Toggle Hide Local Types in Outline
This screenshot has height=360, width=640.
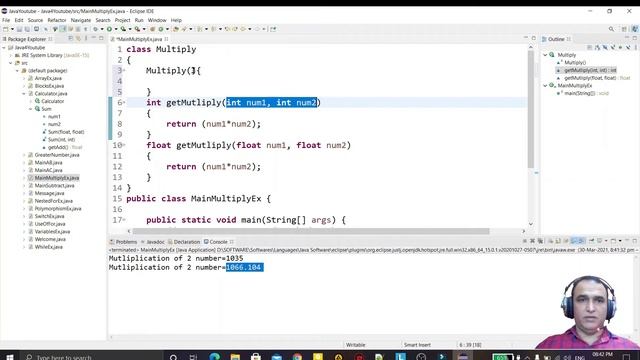pyautogui.click(x=628, y=47)
